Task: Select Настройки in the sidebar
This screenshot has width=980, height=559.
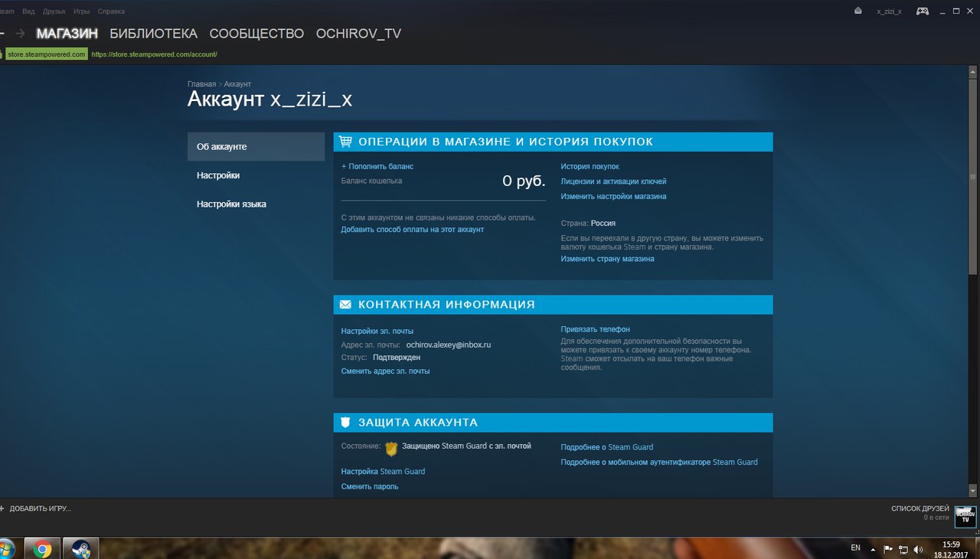Action: (x=256, y=175)
